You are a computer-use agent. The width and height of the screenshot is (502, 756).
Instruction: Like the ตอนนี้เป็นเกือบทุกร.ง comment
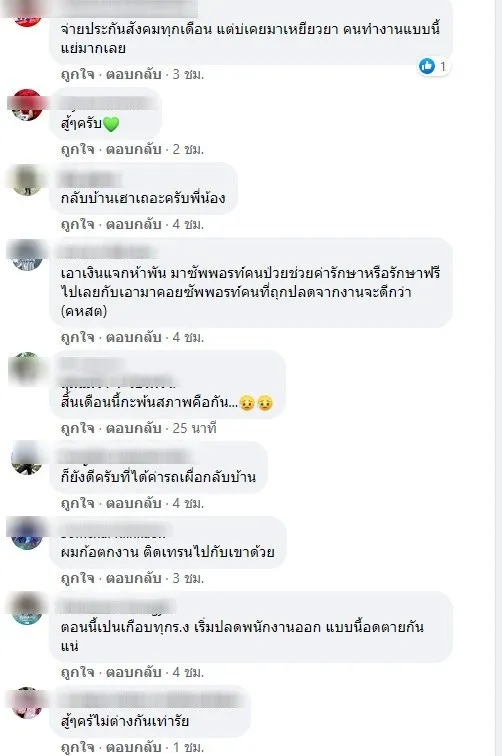[77, 672]
